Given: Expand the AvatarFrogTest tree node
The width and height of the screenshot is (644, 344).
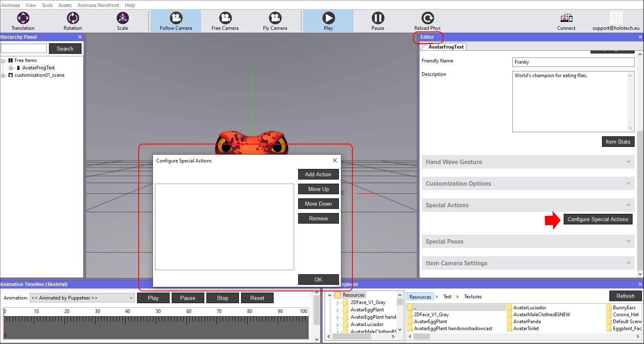Looking at the screenshot, I should click(11, 68).
